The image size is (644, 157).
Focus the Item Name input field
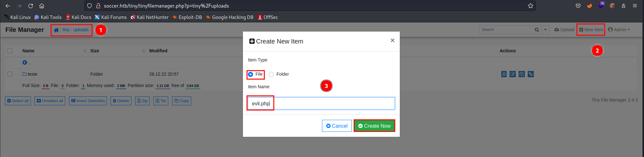click(321, 103)
